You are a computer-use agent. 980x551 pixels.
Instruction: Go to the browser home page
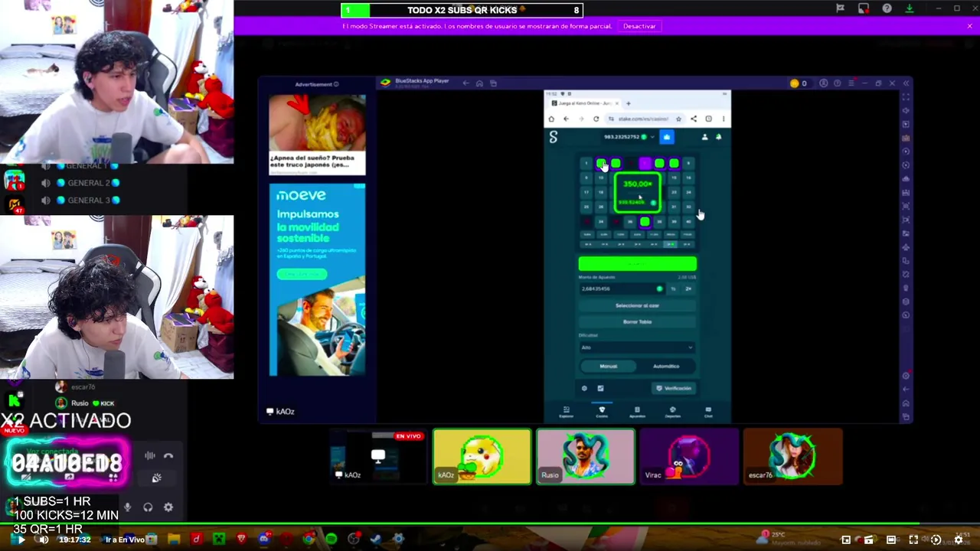pyautogui.click(x=550, y=119)
